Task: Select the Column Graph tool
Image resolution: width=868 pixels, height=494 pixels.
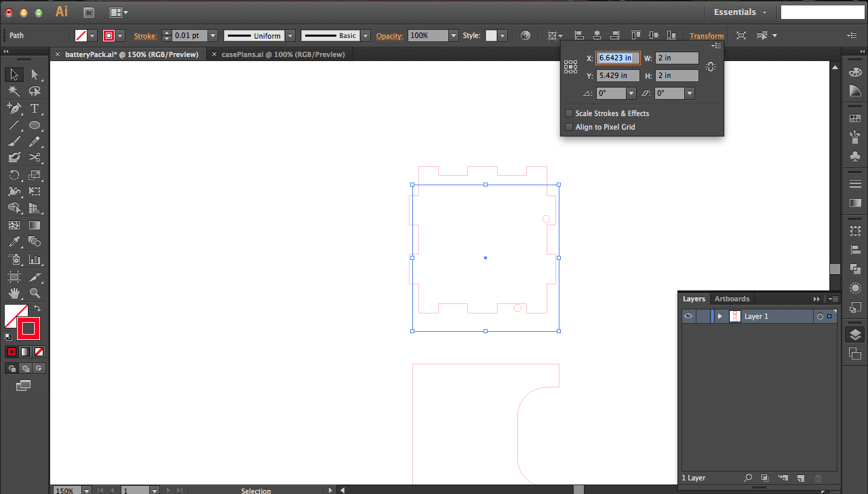Action: [35, 259]
